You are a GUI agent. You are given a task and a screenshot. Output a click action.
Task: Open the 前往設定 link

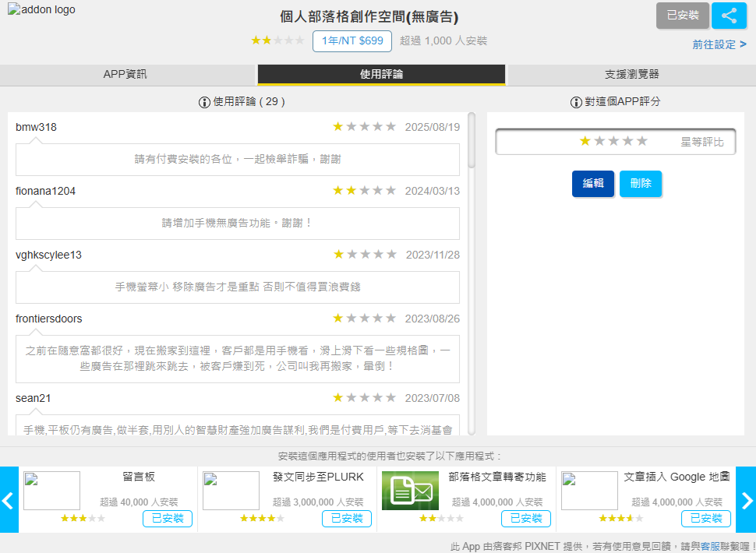click(x=719, y=45)
